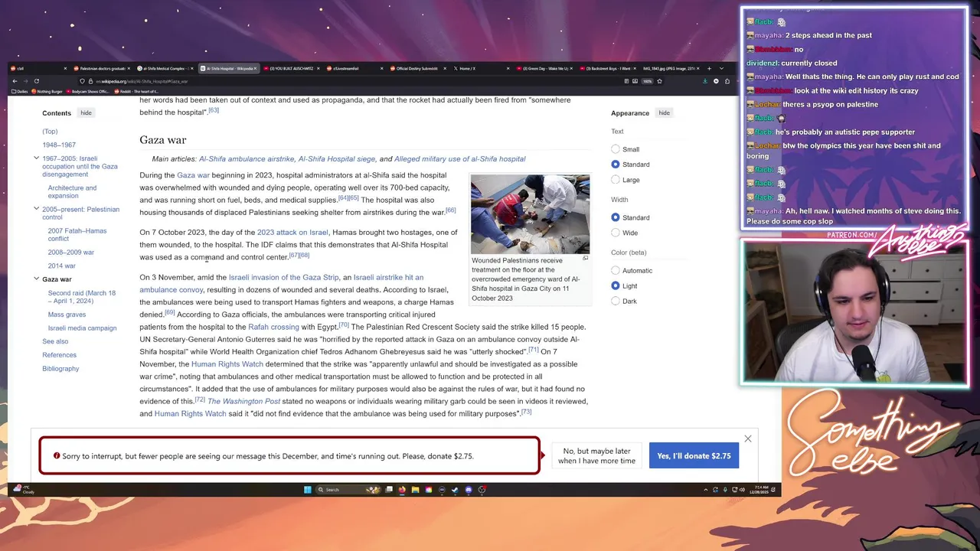Show hidden system tray icons

pyautogui.click(x=705, y=490)
